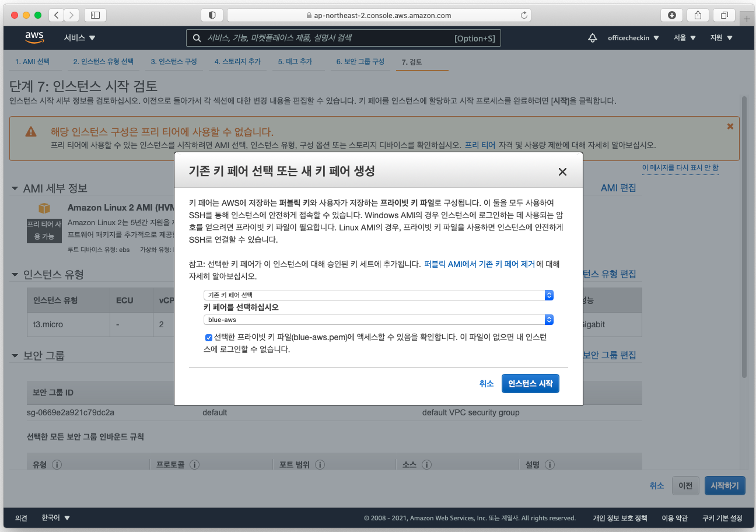Screen dimensions: 756x532
Task: Dismiss the free tier warning banner X
Action: (730, 126)
